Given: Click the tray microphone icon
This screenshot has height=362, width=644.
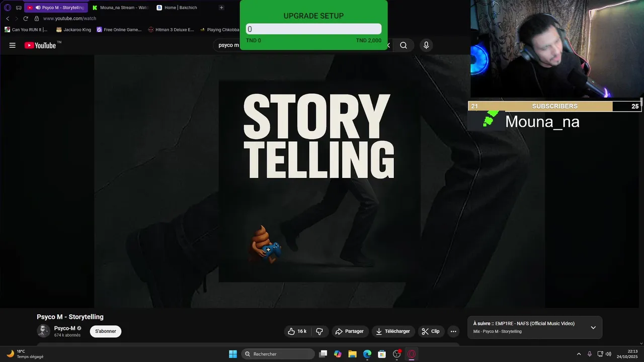Looking at the screenshot, I should coord(590,354).
